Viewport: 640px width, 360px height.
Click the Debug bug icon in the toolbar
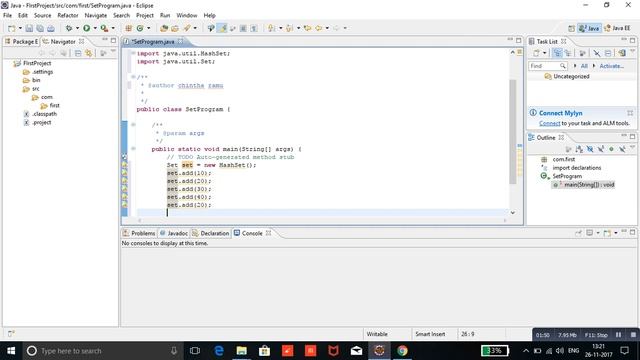69,28
